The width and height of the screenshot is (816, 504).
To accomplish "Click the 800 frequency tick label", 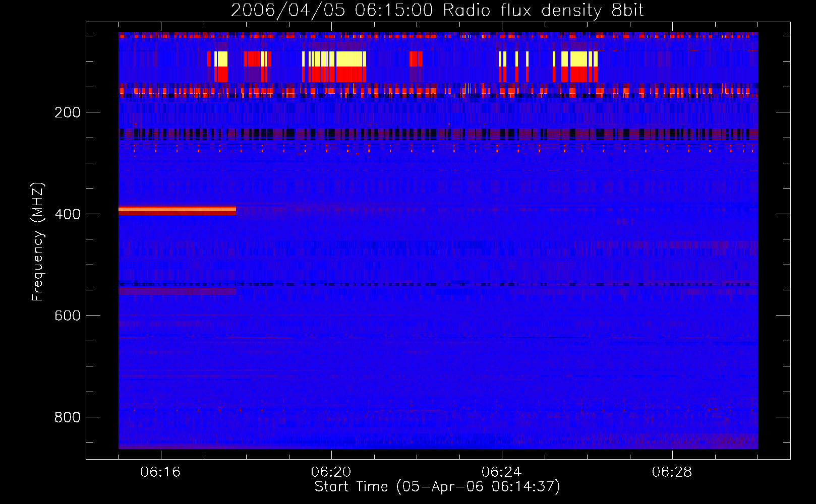I will click(x=68, y=417).
